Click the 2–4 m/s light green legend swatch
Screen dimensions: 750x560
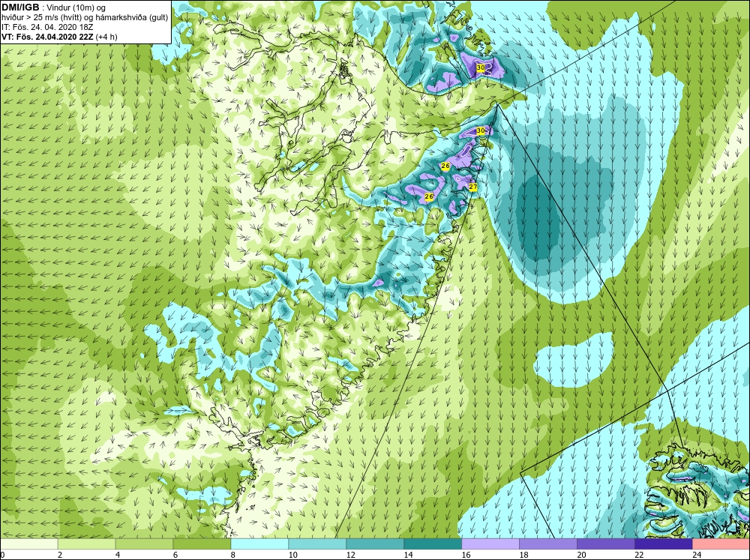pyautogui.click(x=86, y=544)
